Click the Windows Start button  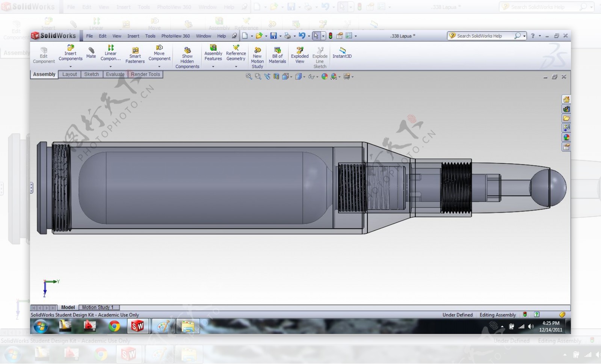[41, 326]
